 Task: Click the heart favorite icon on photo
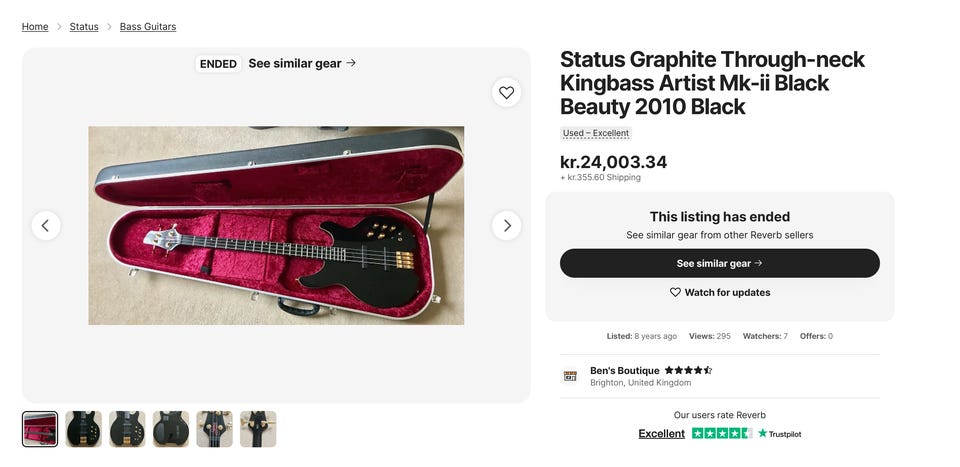507,92
